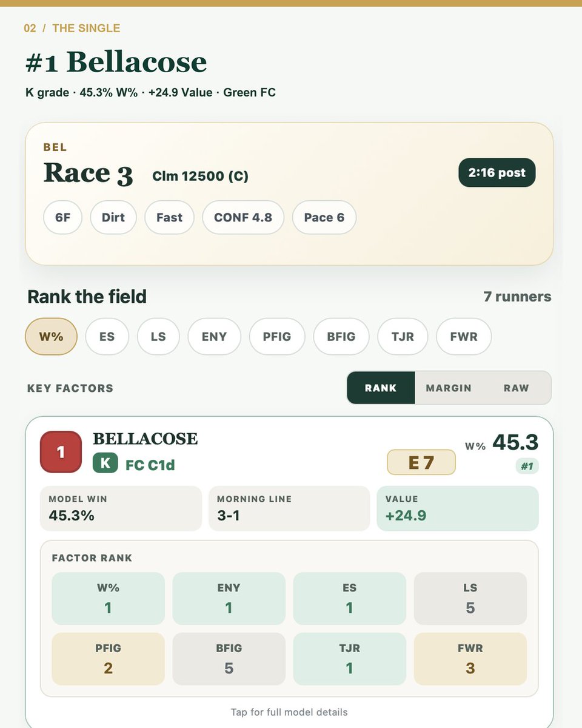Click the Pace 6 chip
The height and width of the screenshot is (728, 582).
pyautogui.click(x=324, y=217)
